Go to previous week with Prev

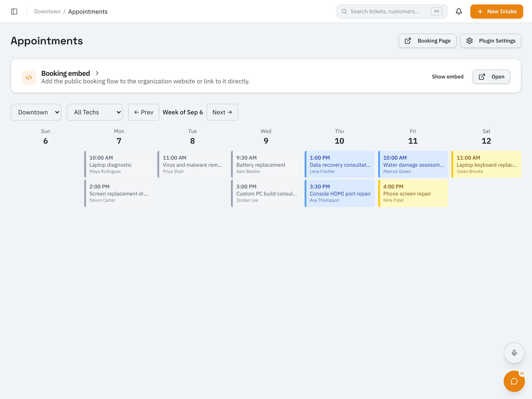[144, 112]
